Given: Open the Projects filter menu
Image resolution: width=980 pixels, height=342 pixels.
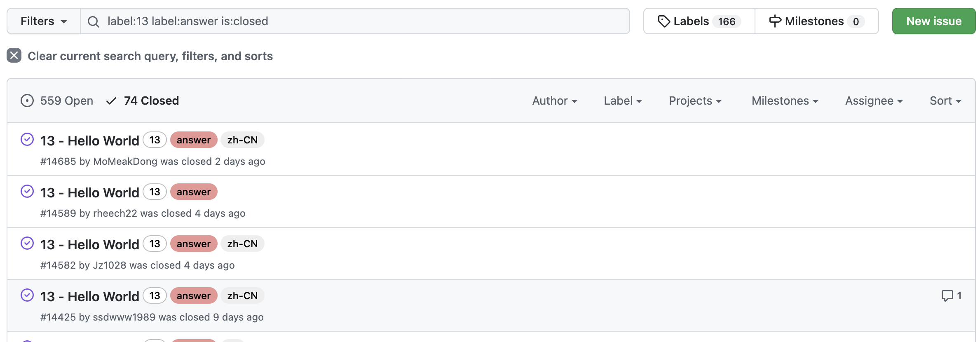Looking at the screenshot, I should (695, 101).
